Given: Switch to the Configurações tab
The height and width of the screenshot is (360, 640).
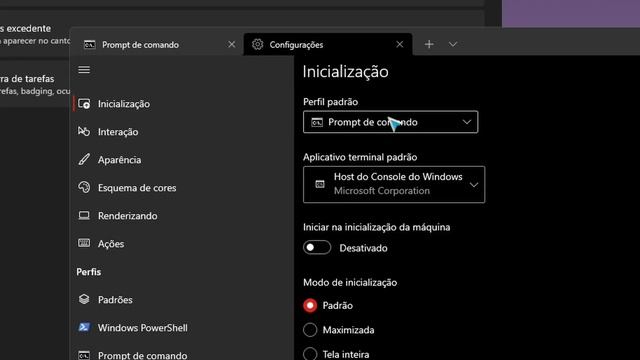Looking at the screenshot, I should [328, 44].
